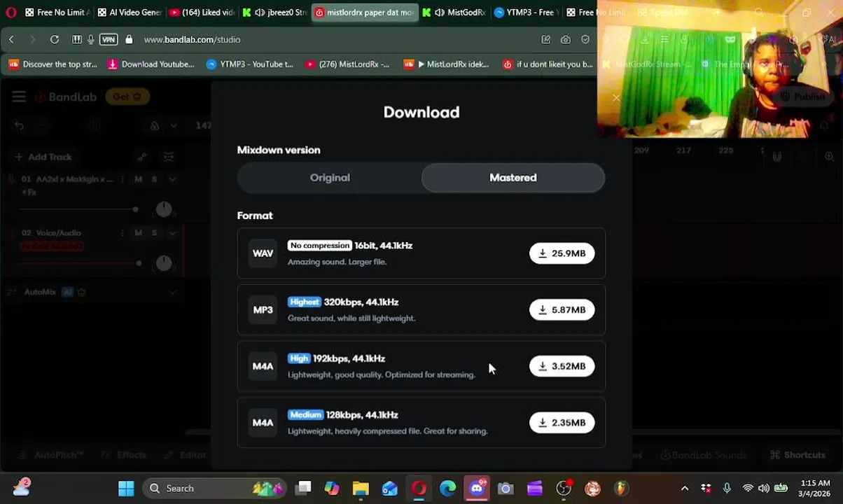Switch to the '(164) Liked vid' YouTube tab
The height and width of the screenshot is (504, 843).
202,12
